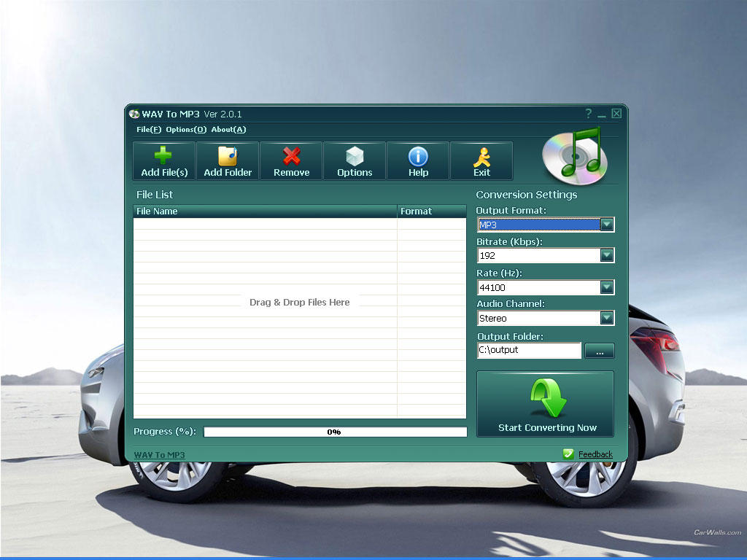Open the WAV To MP3 bottom link
The width and height of the screenshot is (747, 560).
click(159, 455)
